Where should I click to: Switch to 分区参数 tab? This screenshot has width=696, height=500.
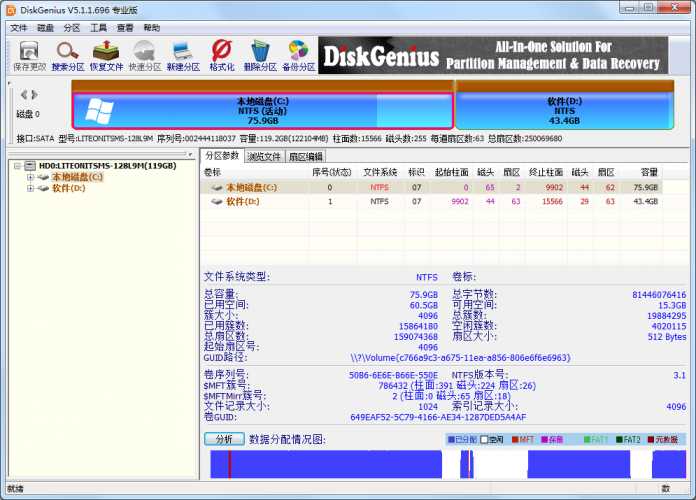pyautogui.click(x=222, y=155)
